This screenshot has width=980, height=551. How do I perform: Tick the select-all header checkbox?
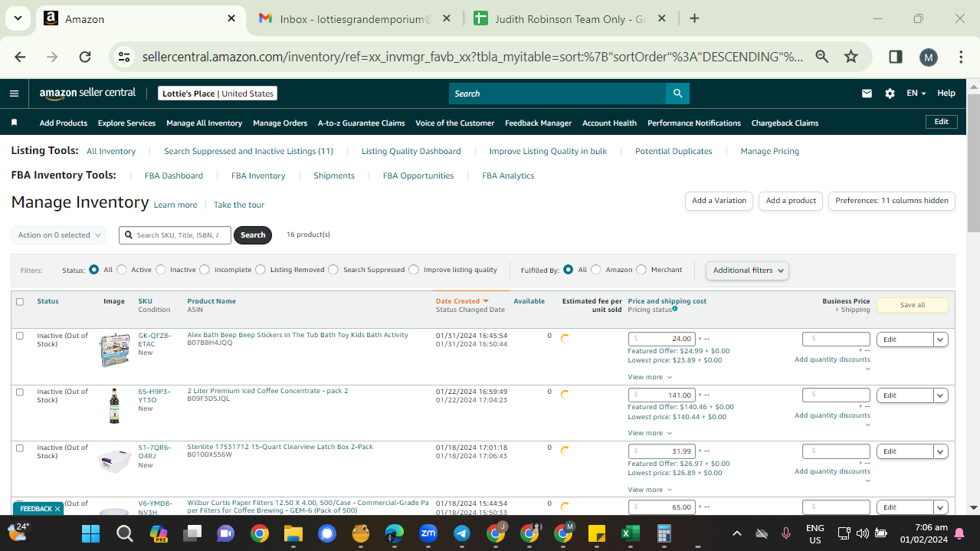point(20,301)
